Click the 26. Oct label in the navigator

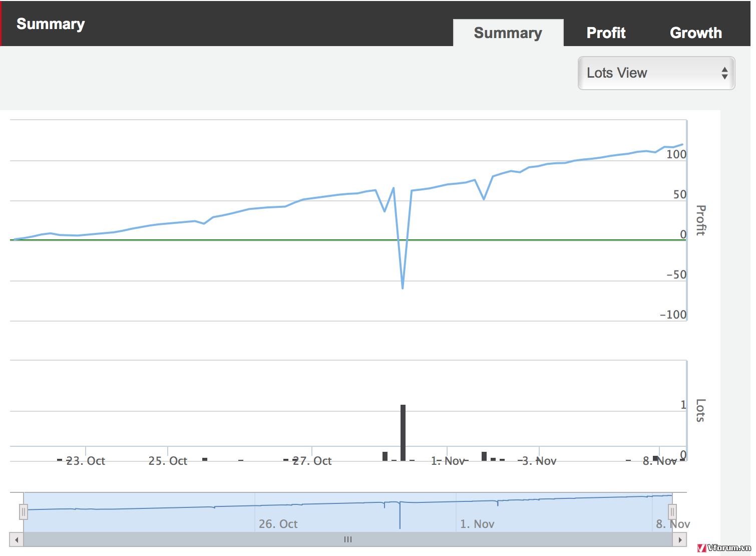(278, 524)
